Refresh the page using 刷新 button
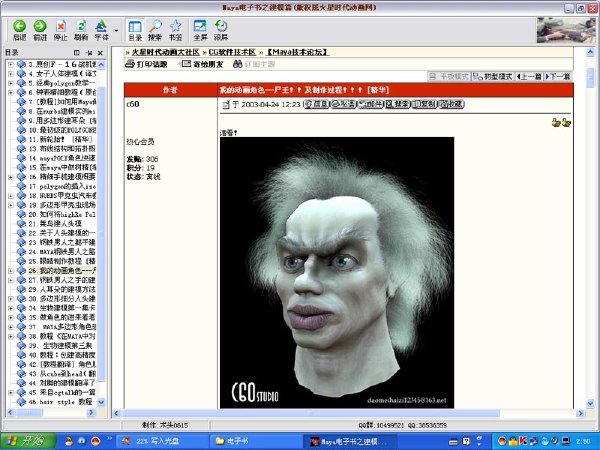This screenshot has height=450, width=600. [x=81, y=30]
